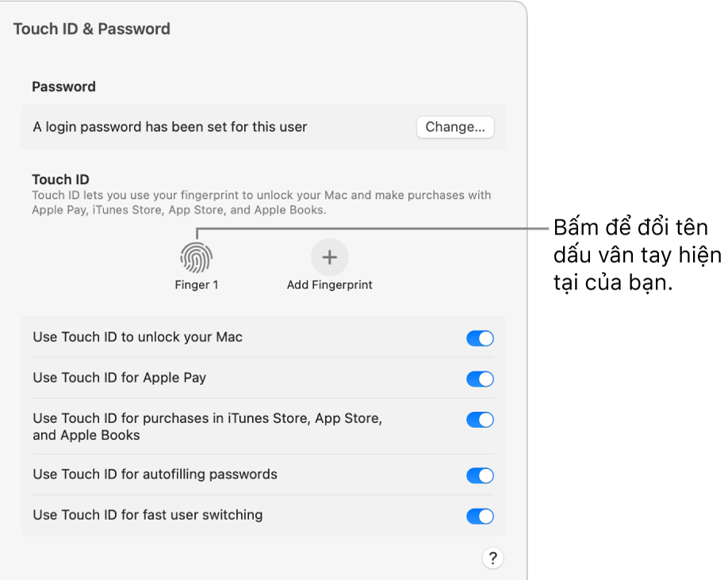
Task: Select the Finger 1 name label
Action: click(197, 285)
